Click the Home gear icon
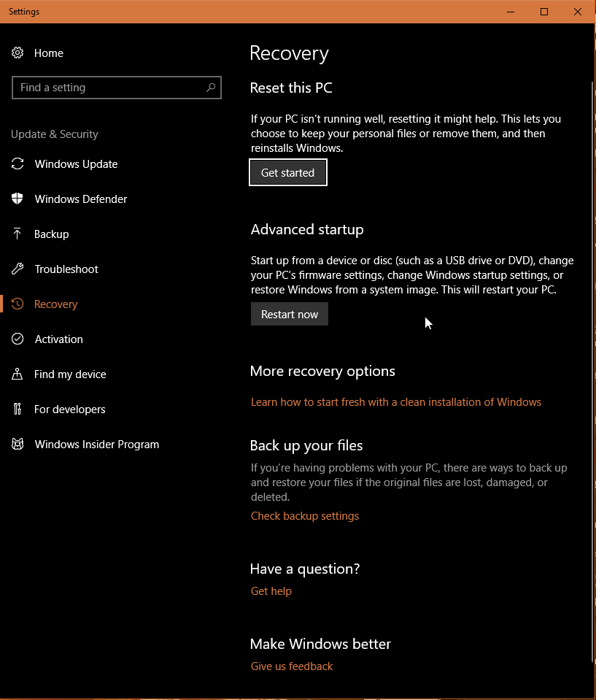Image resolution: width=596 pixels, height=700 pixels. 18,53
